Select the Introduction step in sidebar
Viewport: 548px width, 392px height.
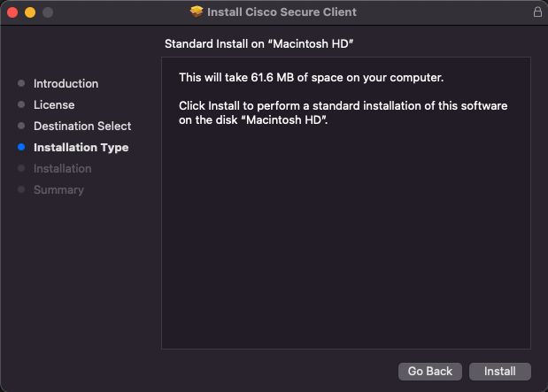pyautogui.click(x=66, y=84)
